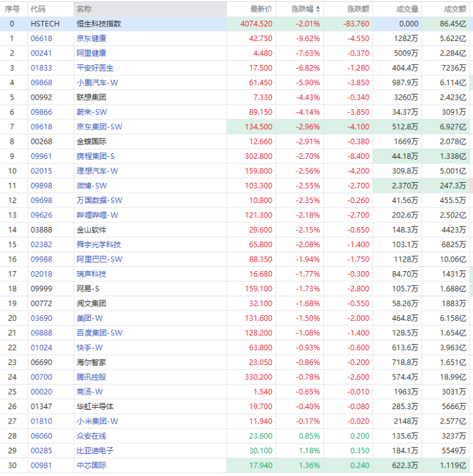
Task: Click stock code 00981
Action: (x=41, y=465)
